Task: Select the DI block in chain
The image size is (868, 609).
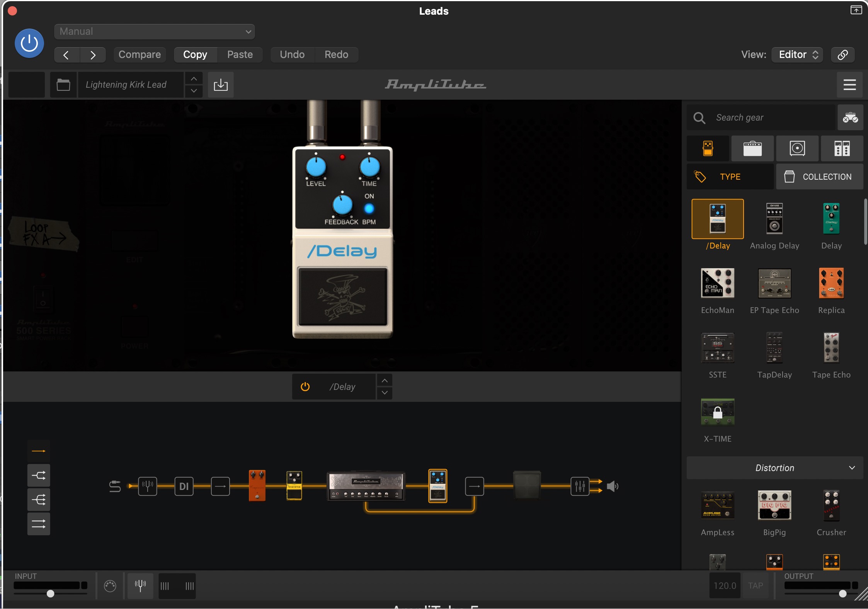Action: click(184, 486)
